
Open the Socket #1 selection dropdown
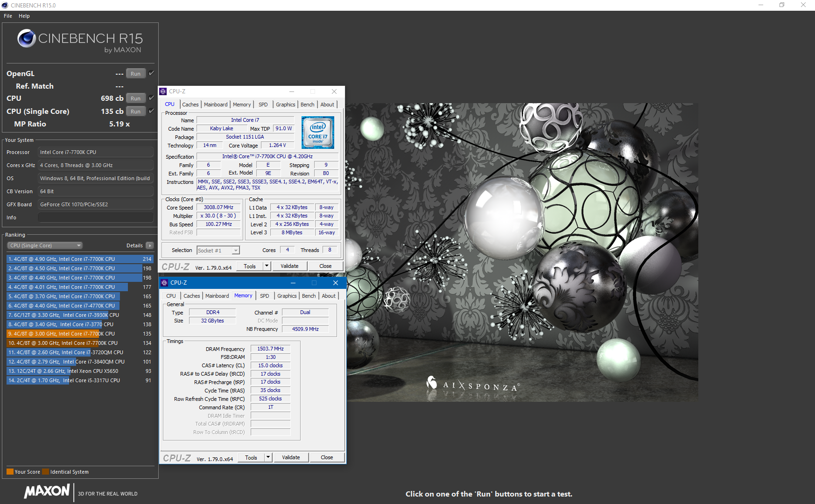[218, 251]
